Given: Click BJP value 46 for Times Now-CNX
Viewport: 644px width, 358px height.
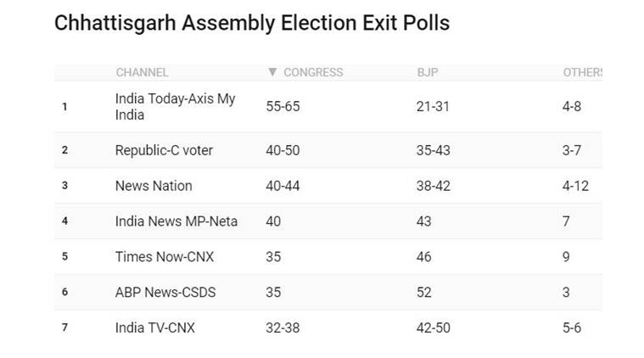Looking at the screenshot, I should (x=424, y=257).
